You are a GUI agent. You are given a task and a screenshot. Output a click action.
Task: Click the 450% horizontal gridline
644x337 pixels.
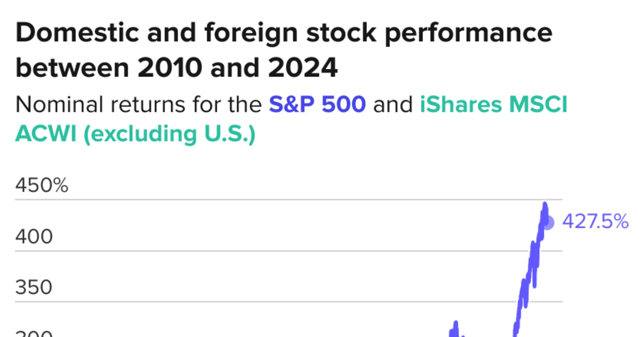[x=289, y=200]
